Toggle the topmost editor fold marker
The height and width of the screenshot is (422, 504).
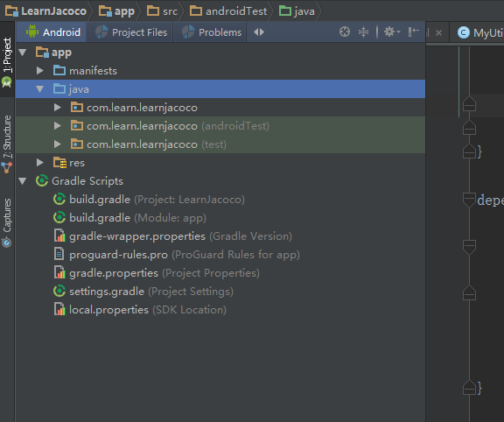(469, 103)
